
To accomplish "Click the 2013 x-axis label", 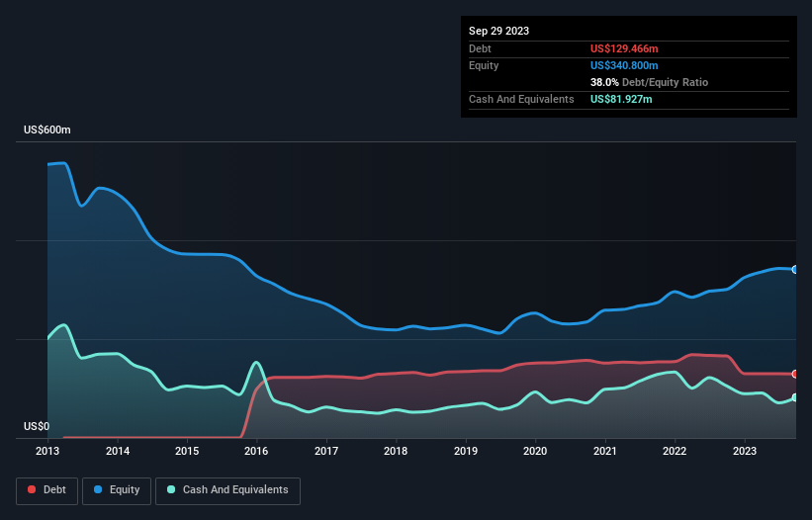I will [47, 451].
